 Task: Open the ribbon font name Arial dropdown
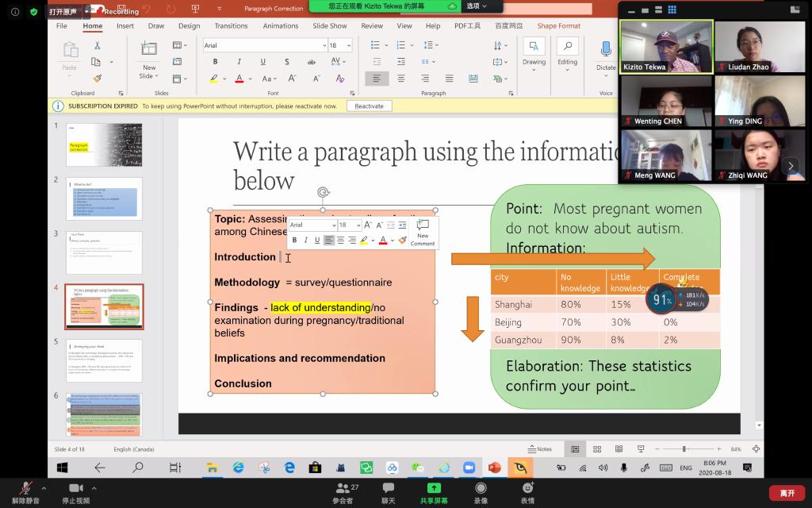324,45
